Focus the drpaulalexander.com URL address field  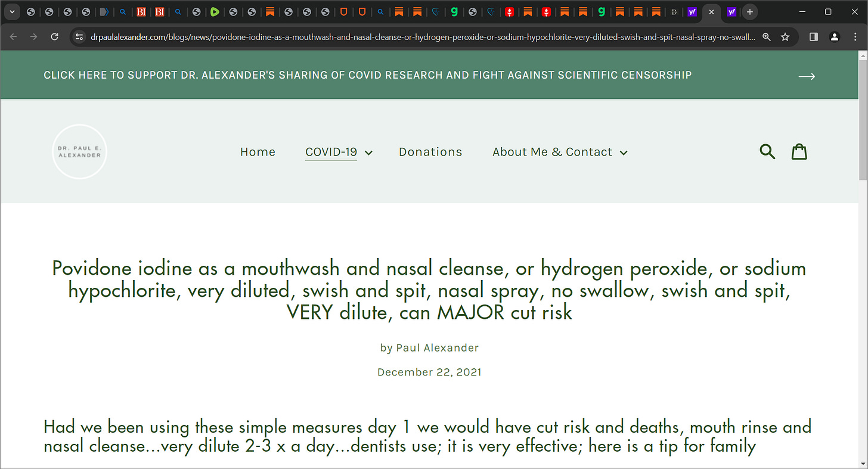pyautogui.click(x=422, y=37)
